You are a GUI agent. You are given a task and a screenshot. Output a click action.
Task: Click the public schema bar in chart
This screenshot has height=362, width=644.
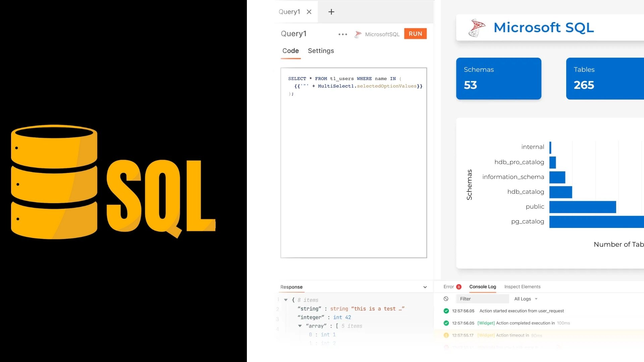pos(582,207)
